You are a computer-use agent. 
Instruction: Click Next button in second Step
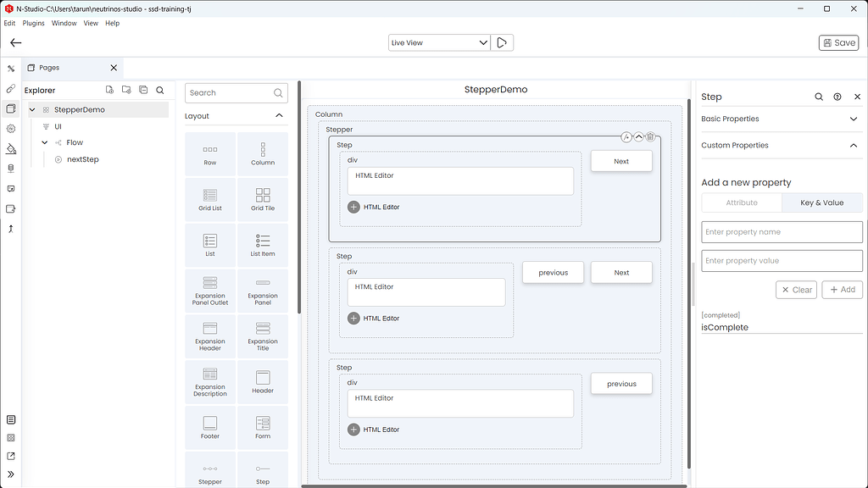(x=621, y=272)
